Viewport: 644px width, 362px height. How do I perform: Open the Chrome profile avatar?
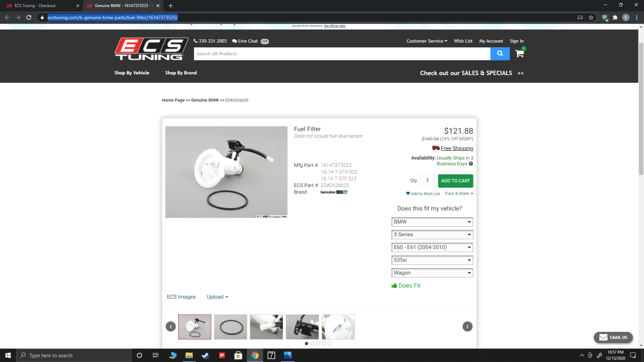(626, 17)
